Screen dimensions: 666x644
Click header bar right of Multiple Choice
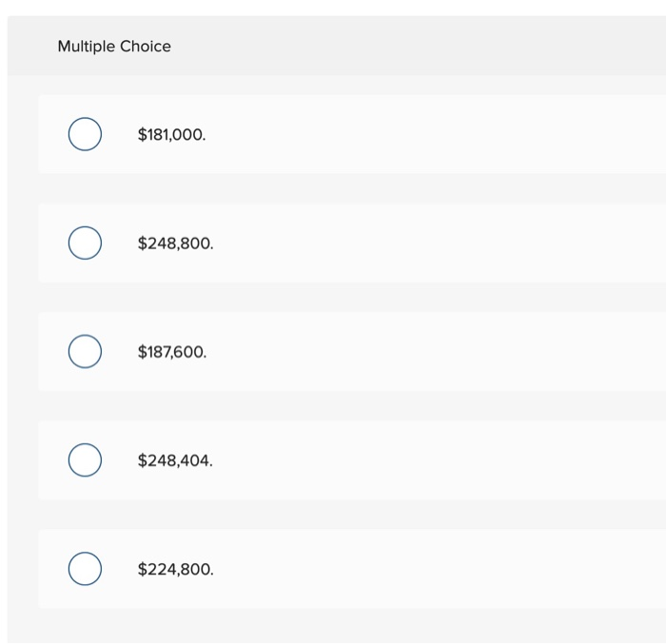point(428,46)
